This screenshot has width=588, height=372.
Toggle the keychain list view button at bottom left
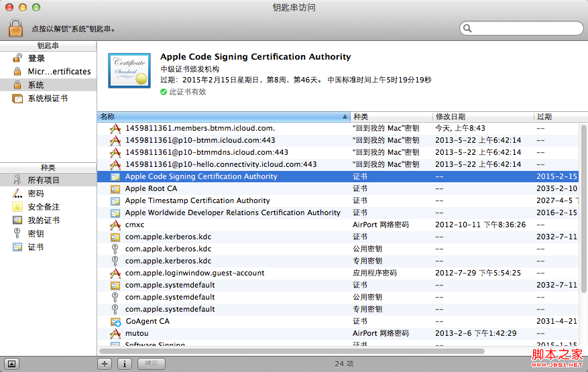pos(12,364)
